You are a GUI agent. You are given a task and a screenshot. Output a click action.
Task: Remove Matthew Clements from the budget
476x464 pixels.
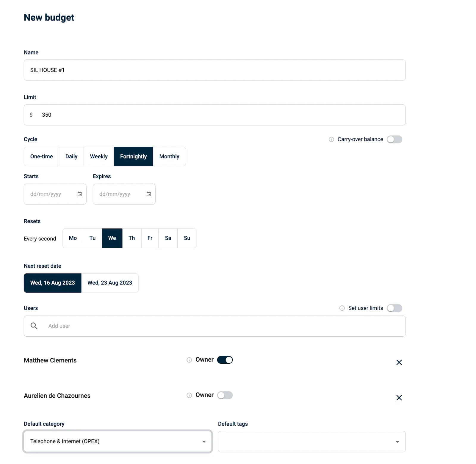[x=399, y=363]
